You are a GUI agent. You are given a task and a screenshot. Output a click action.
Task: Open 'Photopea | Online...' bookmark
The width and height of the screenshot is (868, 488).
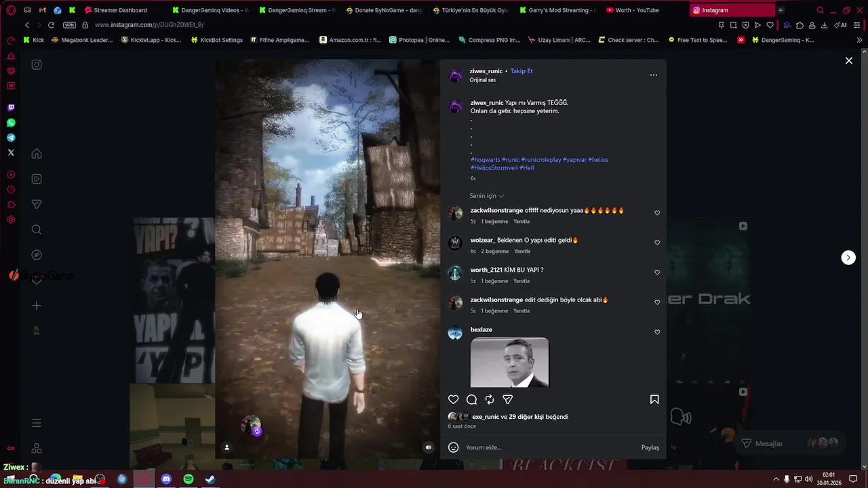[419, 40]
